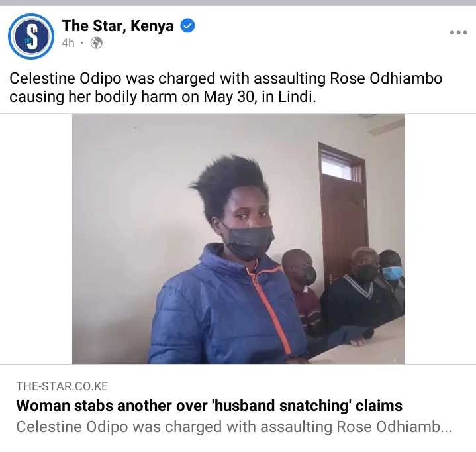The height and width of the screenshot is (452, 476).
Task: Click the blue verified badge
Action: [x=187, y=26]
